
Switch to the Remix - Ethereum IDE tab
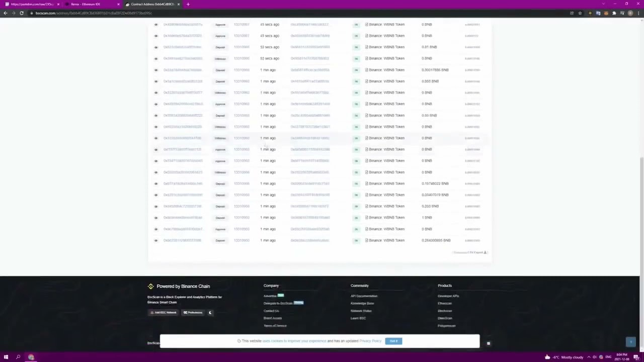92,4
